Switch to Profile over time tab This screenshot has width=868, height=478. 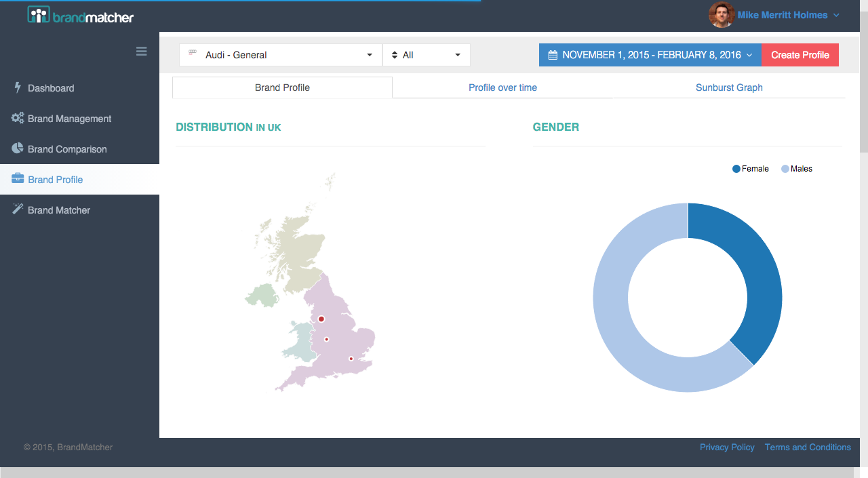tap(502, 87)
